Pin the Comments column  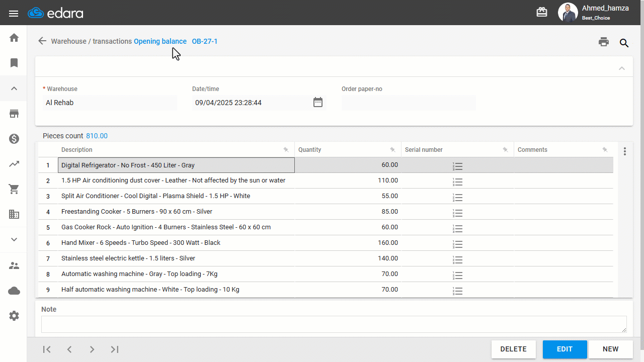[605, 150]
